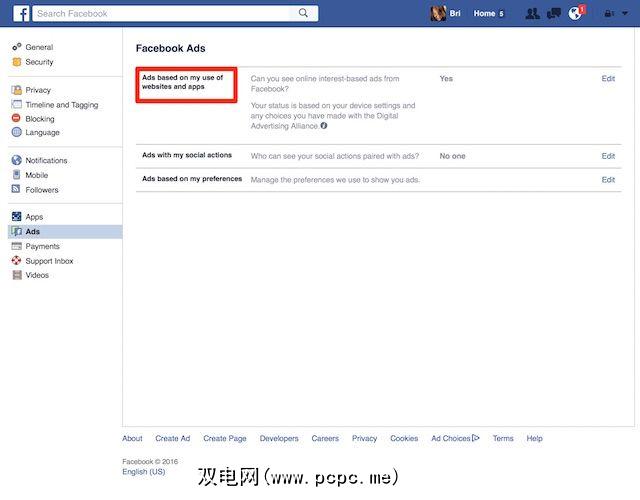Click the General gears icon
This screenshot has width=640, height=500.
(16, 47)
